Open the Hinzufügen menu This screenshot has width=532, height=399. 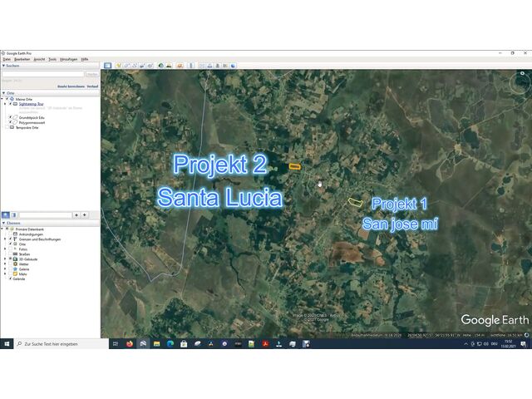(68, 59)
